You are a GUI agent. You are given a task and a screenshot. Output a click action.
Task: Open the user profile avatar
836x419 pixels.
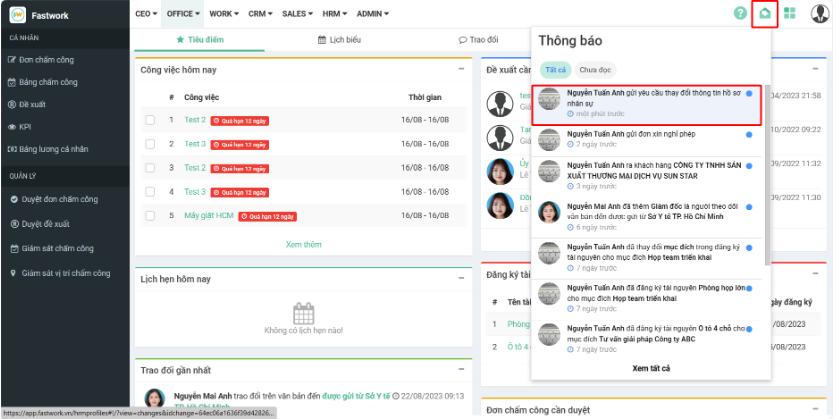point(819,14)
